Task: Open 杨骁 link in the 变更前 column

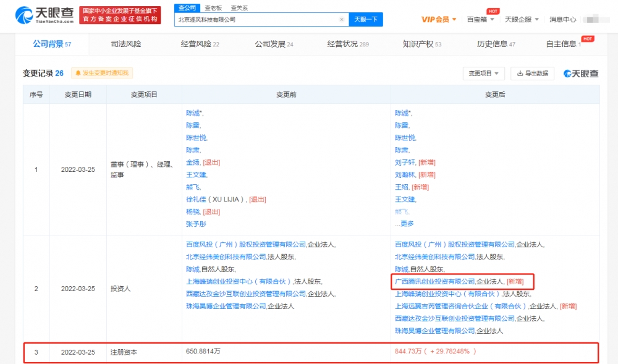Action: pos(193,211)
